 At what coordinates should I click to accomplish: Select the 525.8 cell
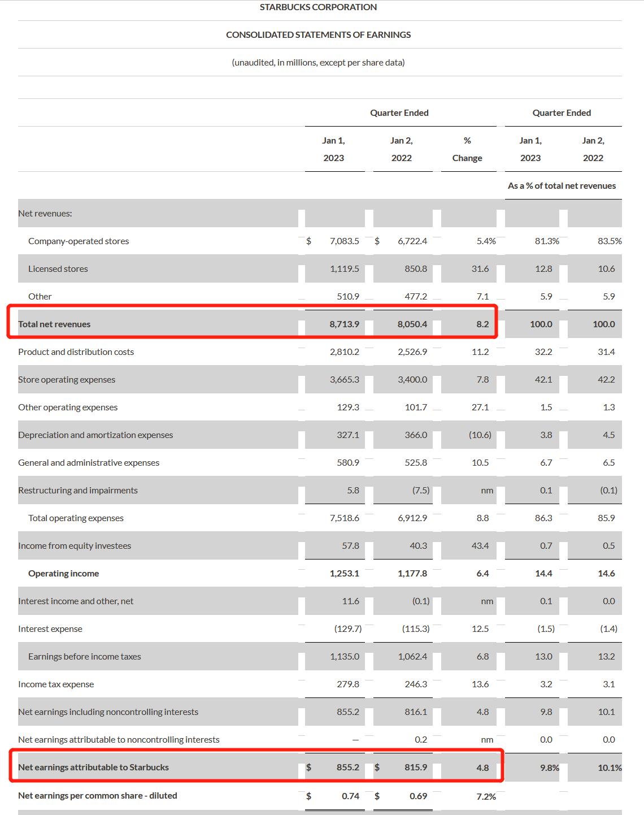pyautogui.click(x=416, y=463)
